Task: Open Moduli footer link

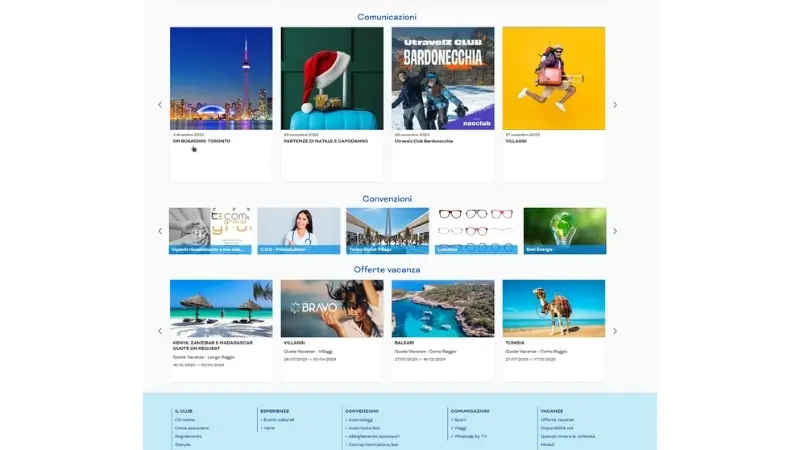Action: click(x=547, y=444)
